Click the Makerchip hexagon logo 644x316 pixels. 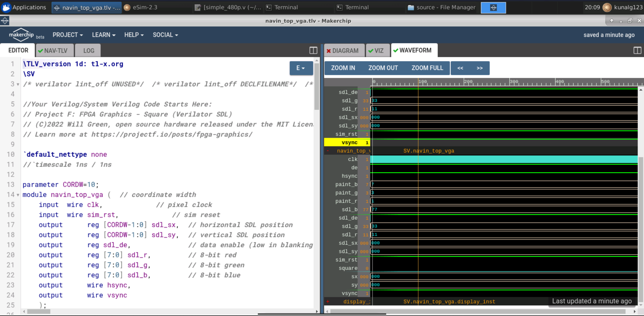[x=21, y=35]
